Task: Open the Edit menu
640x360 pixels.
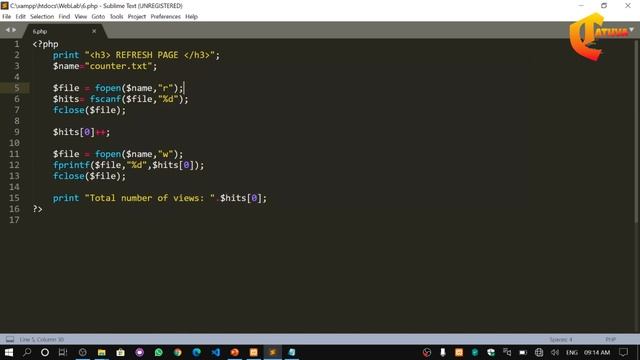Action: click(x=20, y=17)
